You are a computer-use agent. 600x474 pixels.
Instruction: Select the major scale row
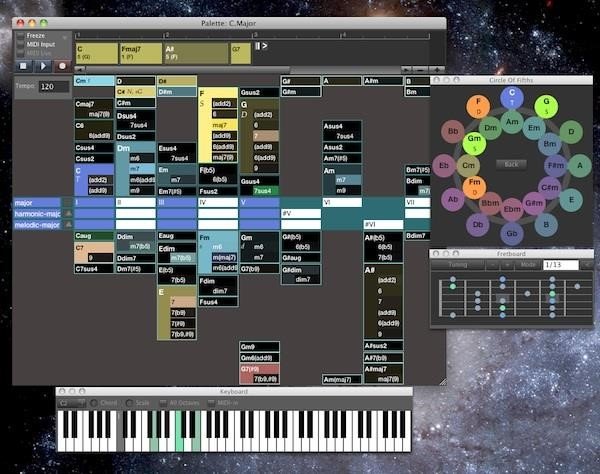click(37, 203)
